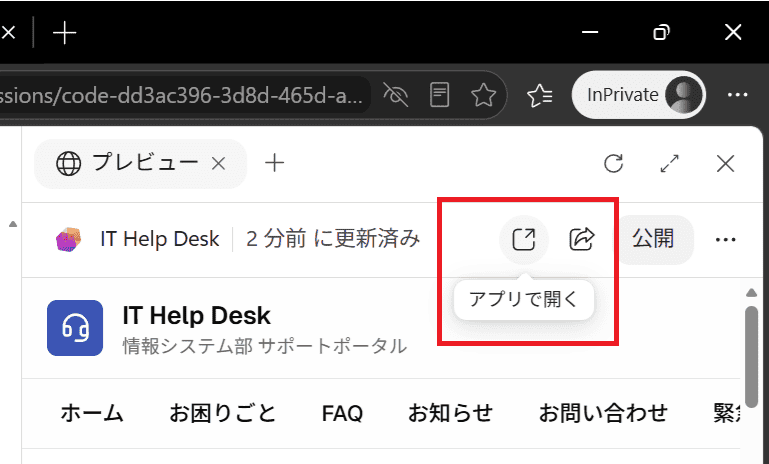
Task: Add a new preview panel tab
Action: coord(274,163)
